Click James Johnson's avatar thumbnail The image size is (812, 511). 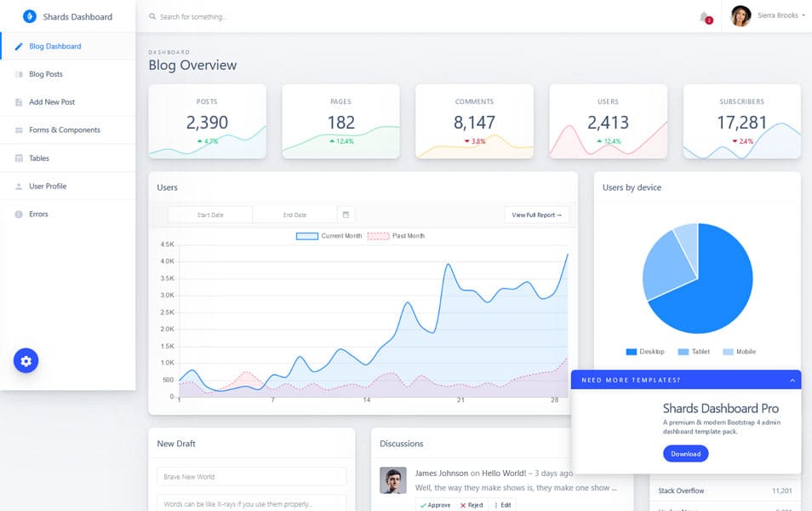[392, 482]
